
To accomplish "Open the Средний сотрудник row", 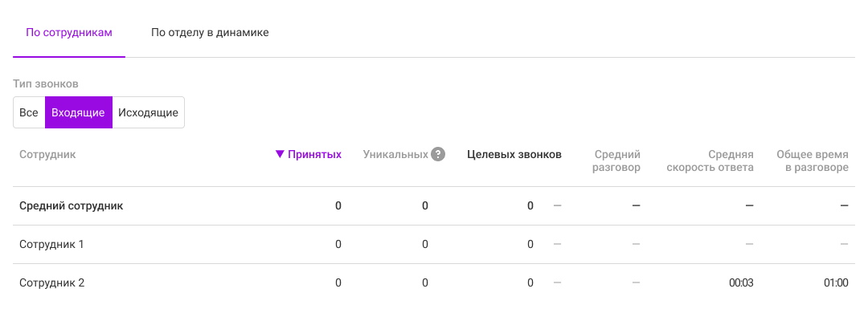I will (71, 205).
